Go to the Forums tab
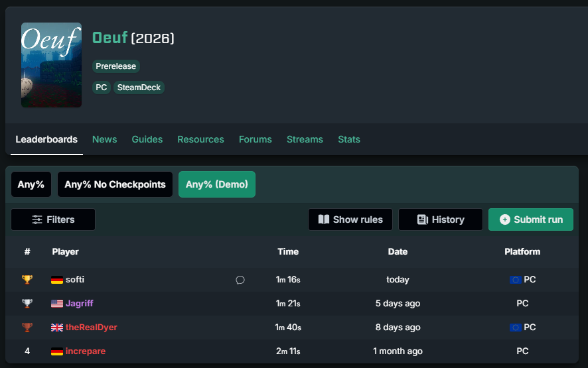The height and width of the screenshot is (368, 588). point(256,139)
